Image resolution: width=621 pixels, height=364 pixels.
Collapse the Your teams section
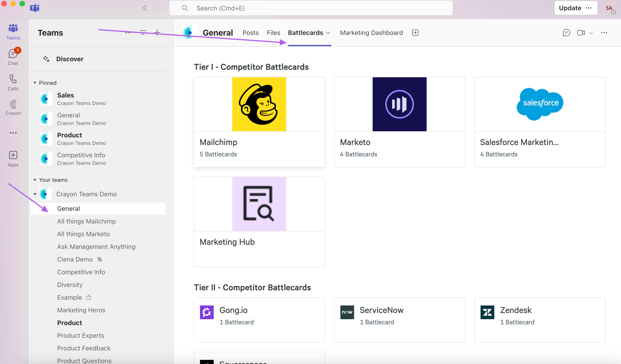35,180
